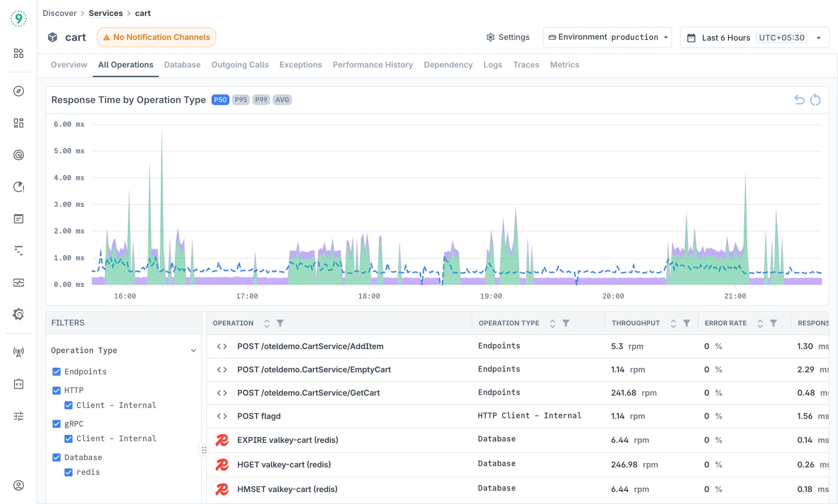Image resolution: width=838 pixels, height=504 pixels.
Task: Open the Environment production dropdown
Action: [x=607, y=37]
